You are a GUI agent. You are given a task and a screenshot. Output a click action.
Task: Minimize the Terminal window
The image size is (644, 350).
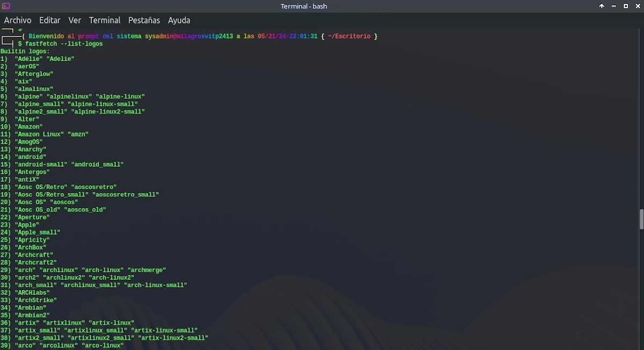click(x=613, y=6)
